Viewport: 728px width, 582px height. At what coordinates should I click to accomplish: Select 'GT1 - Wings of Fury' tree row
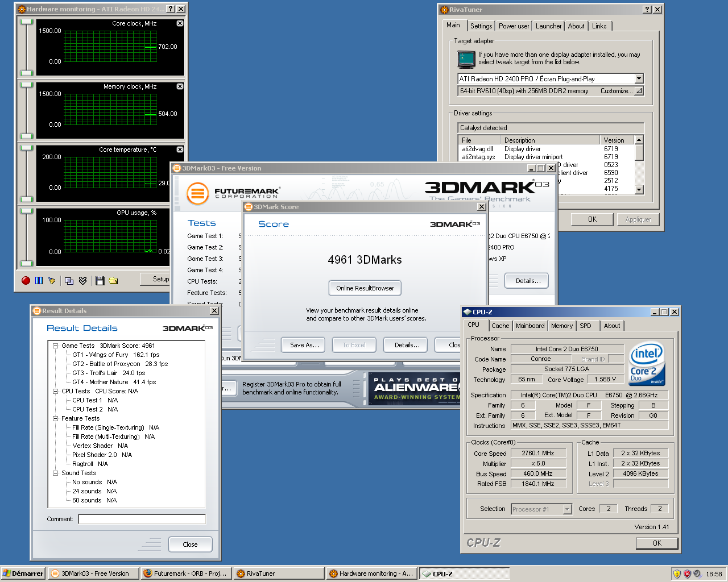point(116,355)
